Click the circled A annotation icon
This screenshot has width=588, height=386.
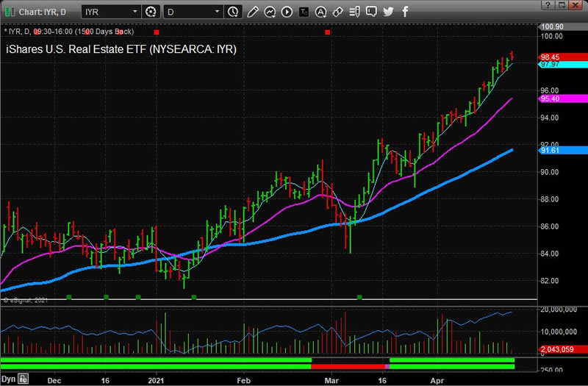[320, 12]
